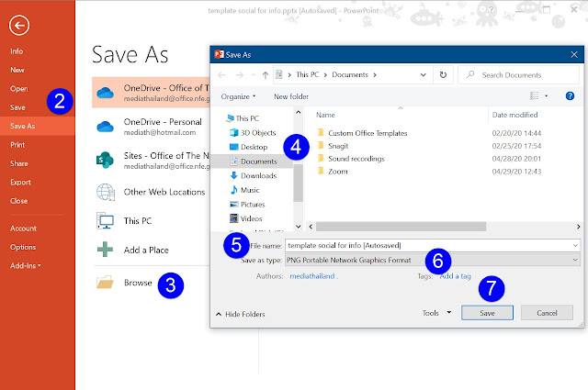Screen dimensions: 588x390
Task: Select the SharePoint Sites location
Action: coord(151,161)
